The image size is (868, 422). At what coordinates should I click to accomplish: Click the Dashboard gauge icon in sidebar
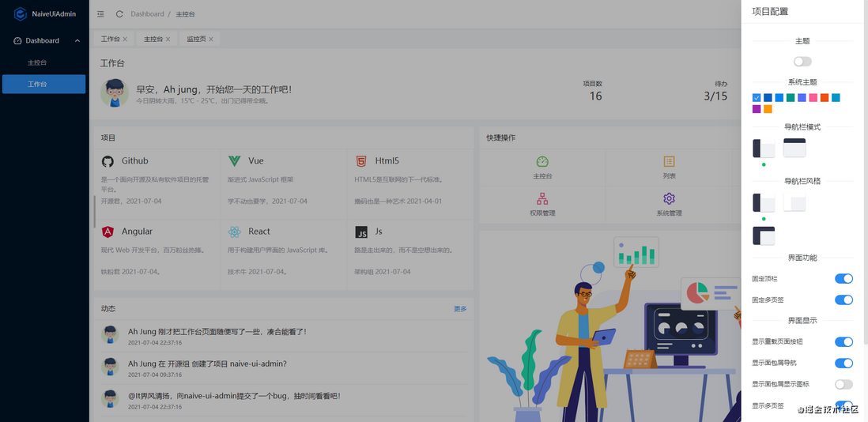click(17, 41)
